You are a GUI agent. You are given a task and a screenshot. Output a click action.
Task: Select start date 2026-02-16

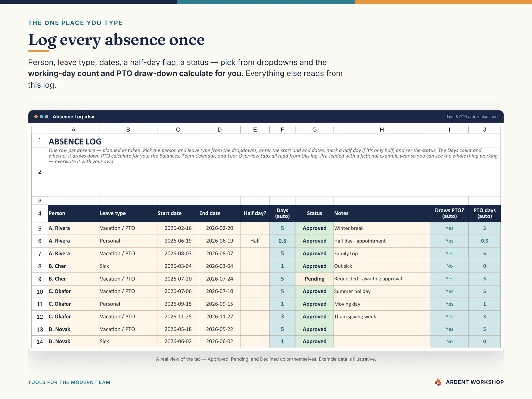178,228
